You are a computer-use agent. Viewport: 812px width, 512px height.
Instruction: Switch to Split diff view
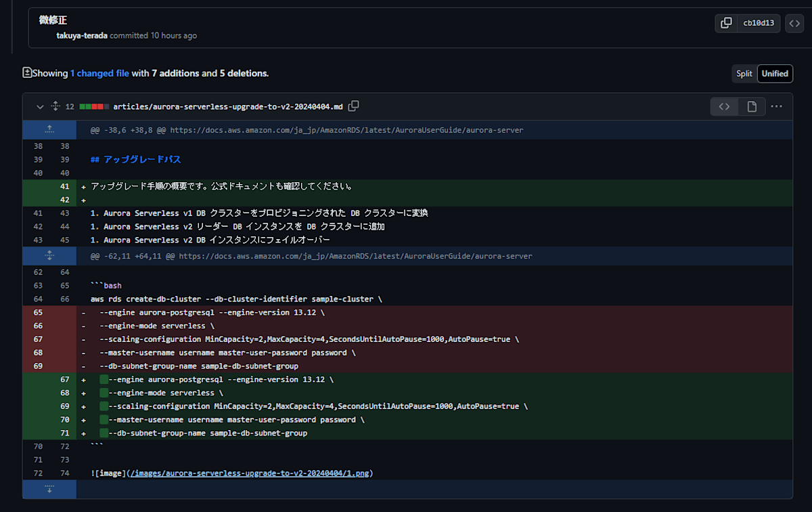point(744,74)
